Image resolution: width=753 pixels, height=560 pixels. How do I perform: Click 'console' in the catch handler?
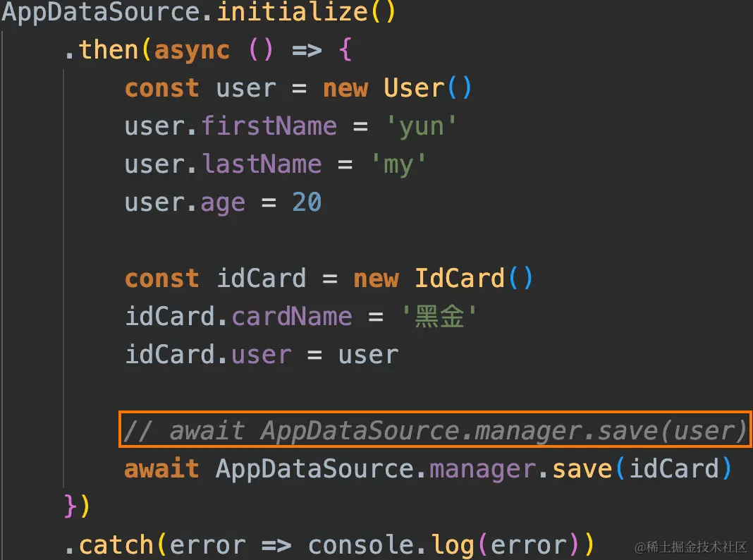pos(361,546)
